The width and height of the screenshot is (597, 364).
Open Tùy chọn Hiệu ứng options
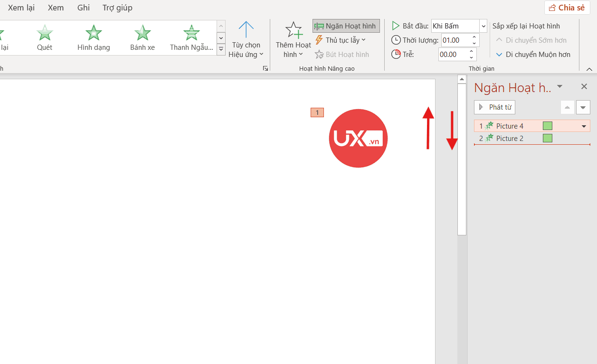tap(246, 40)
